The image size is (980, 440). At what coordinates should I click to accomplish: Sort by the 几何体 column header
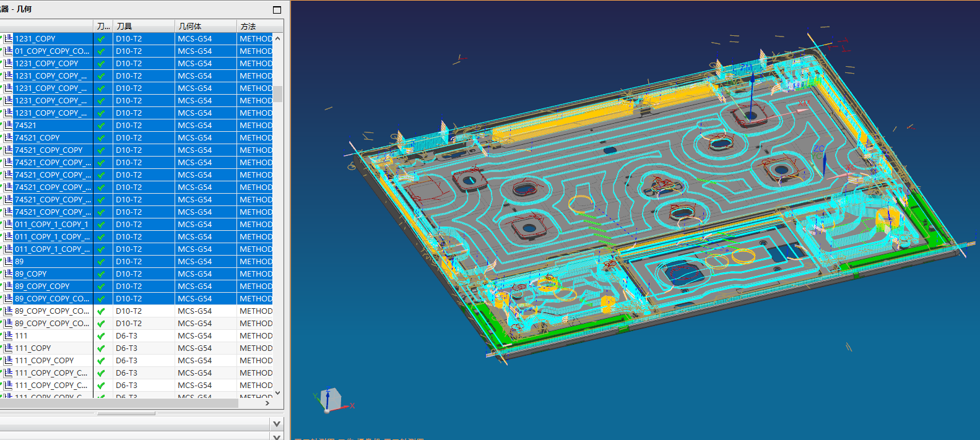206,26
